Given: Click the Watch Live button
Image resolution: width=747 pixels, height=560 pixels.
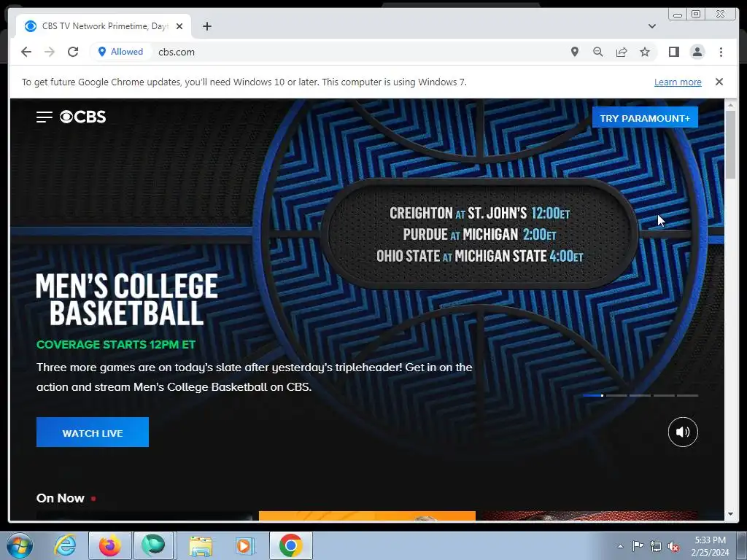Looking at the screenshot, I should [x=93, y=432].
